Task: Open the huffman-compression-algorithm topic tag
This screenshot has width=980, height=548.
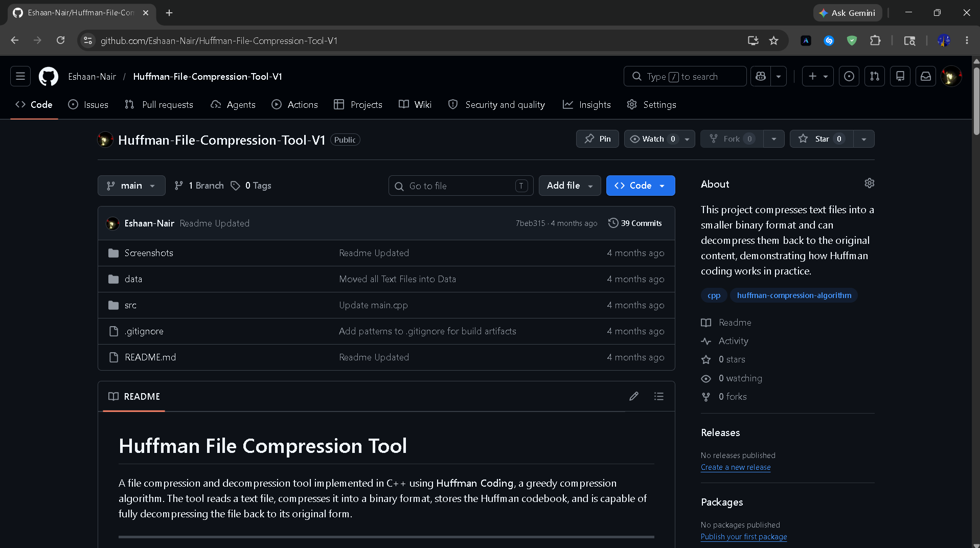Action: point(794,295)
